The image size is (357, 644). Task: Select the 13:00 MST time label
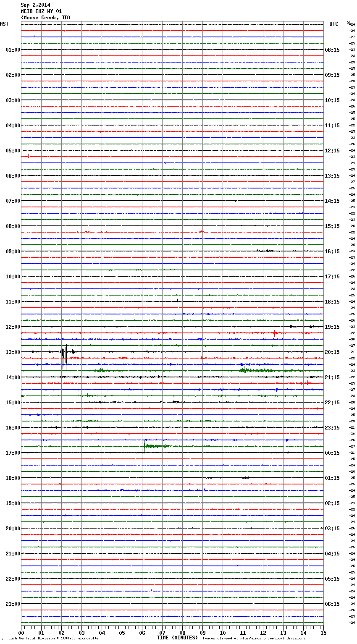coord(13,352)
